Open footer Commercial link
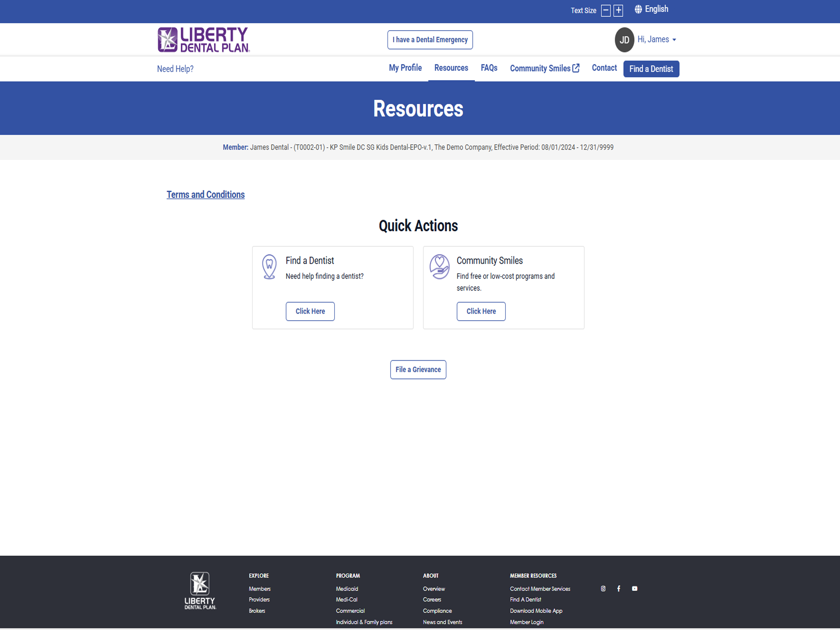The height and width of the screenshot is (630, 840). (x=350, y=611)
